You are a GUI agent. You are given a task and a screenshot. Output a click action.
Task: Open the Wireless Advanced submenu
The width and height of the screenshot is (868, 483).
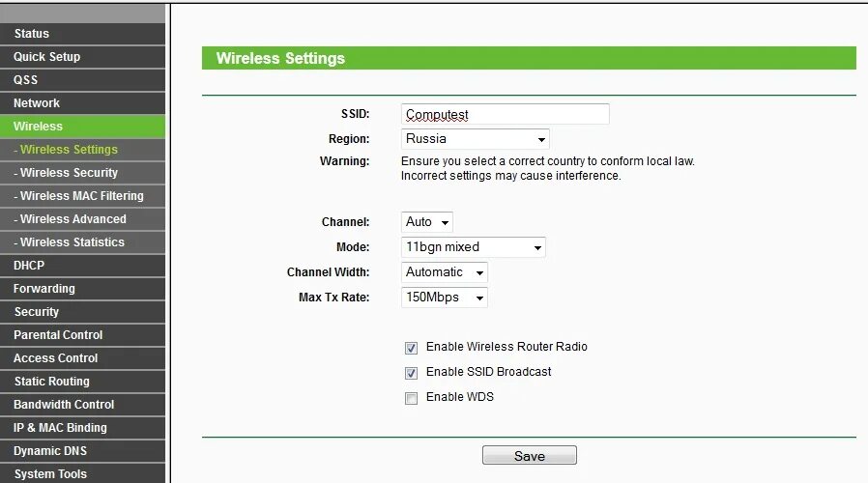coord(82,219)
